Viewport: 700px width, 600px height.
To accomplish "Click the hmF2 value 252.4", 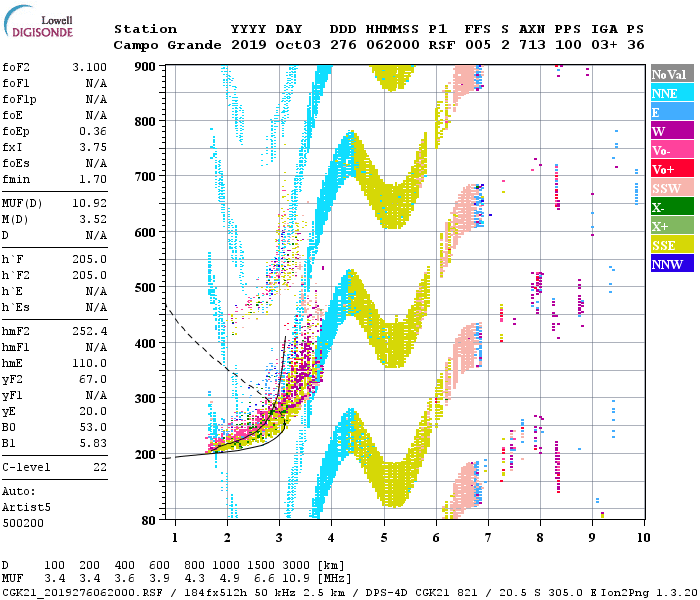I will 89,332.
